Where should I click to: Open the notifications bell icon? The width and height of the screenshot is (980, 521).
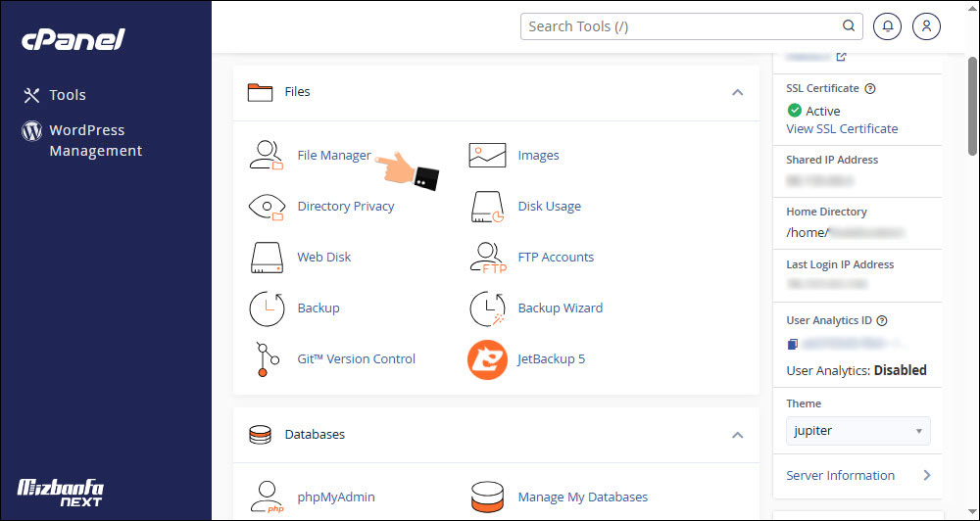coord(888,26)
